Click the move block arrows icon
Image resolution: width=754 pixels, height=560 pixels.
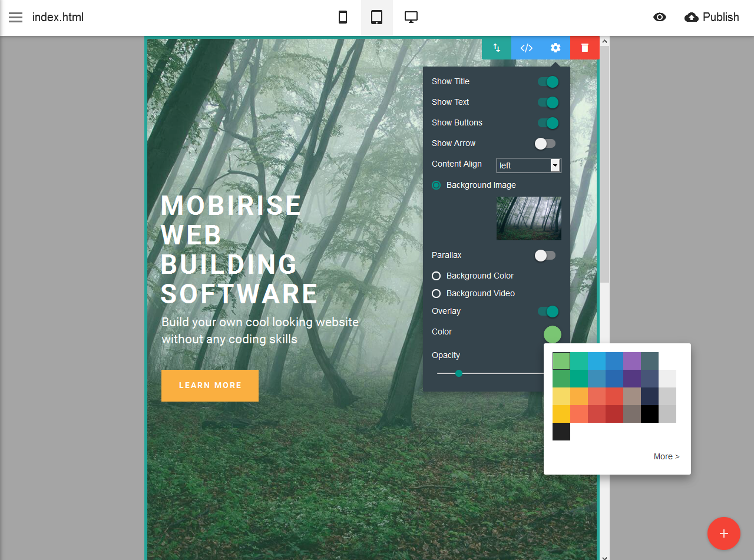[x=497, y=48]
